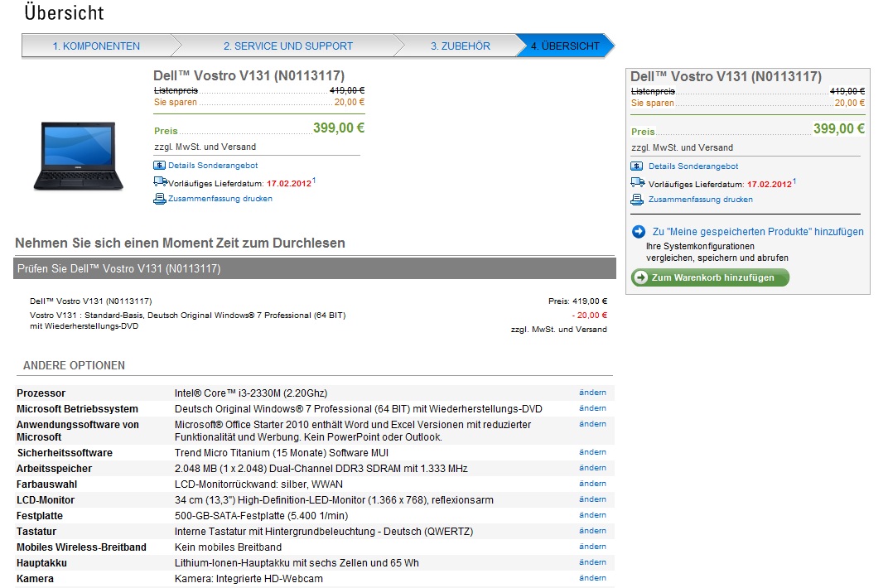Click the delivery truck icon in sidebar box
Image resolution: width=888 pixels, height=588 pixels.
click(638, 182)
